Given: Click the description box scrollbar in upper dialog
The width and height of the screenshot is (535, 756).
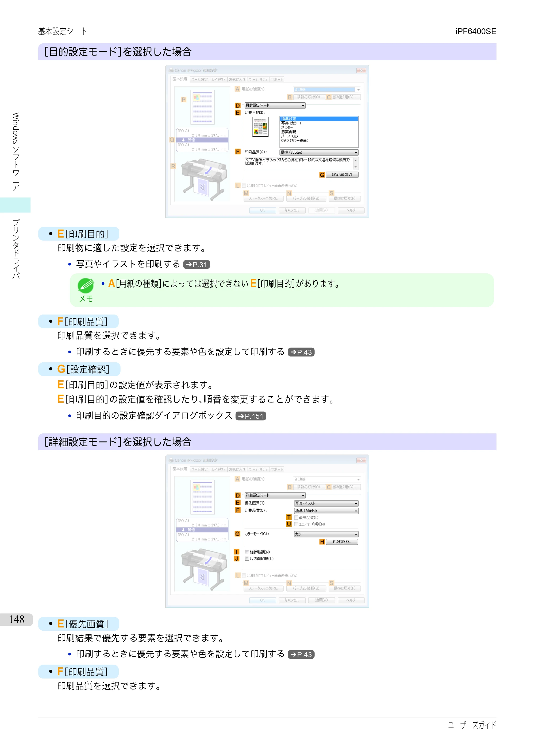Looking at the screenshot, I should click(x=356, y=164).
